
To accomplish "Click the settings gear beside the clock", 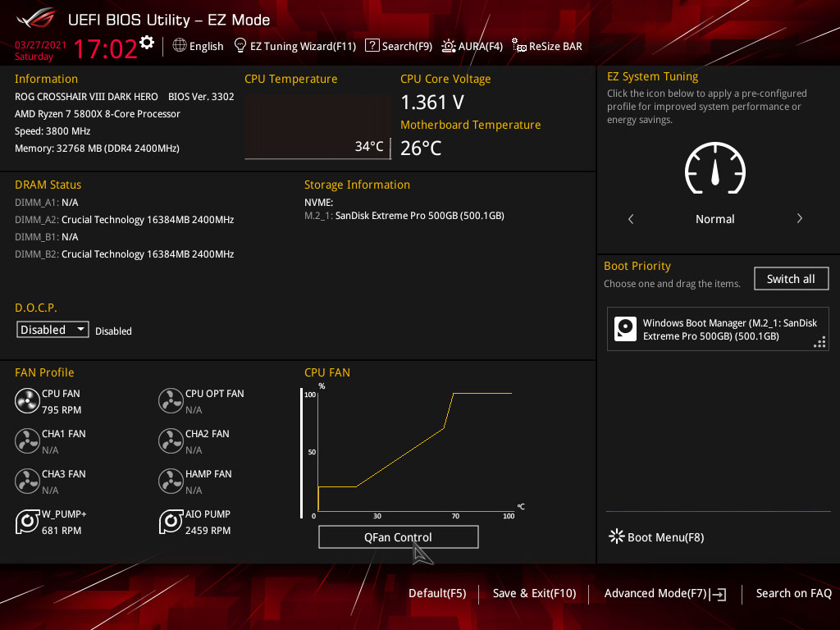I will pyautogui.click(x=147, y=43).
